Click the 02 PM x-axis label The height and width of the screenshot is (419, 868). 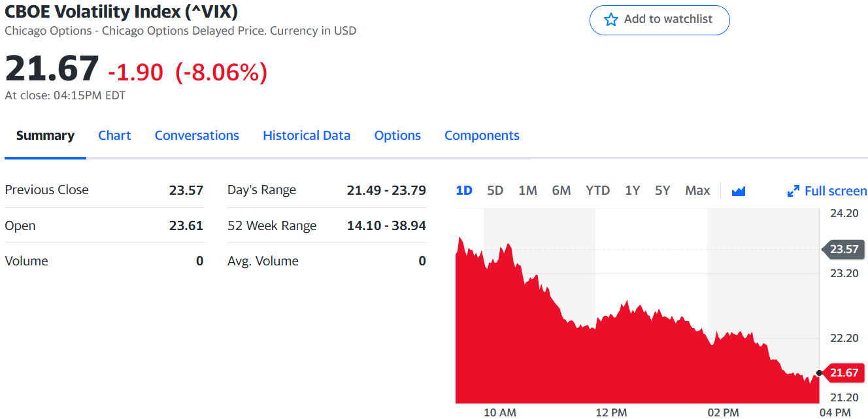tap(723, 412)
